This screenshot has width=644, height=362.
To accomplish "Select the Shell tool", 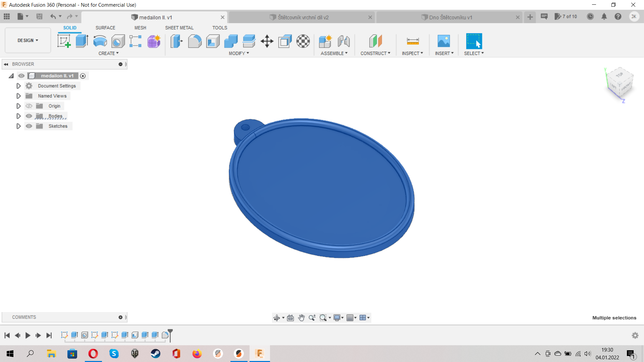I will coord(213,41).
